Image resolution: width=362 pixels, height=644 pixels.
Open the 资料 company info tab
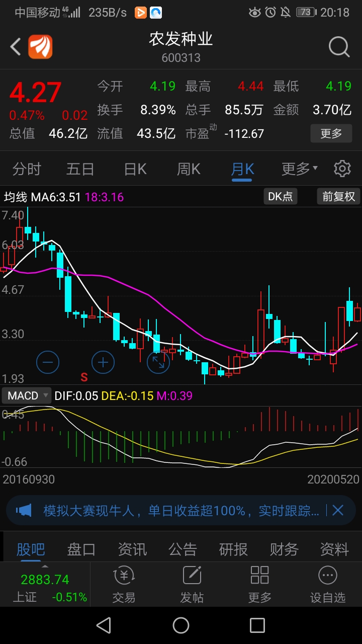(x=334, y=549)
